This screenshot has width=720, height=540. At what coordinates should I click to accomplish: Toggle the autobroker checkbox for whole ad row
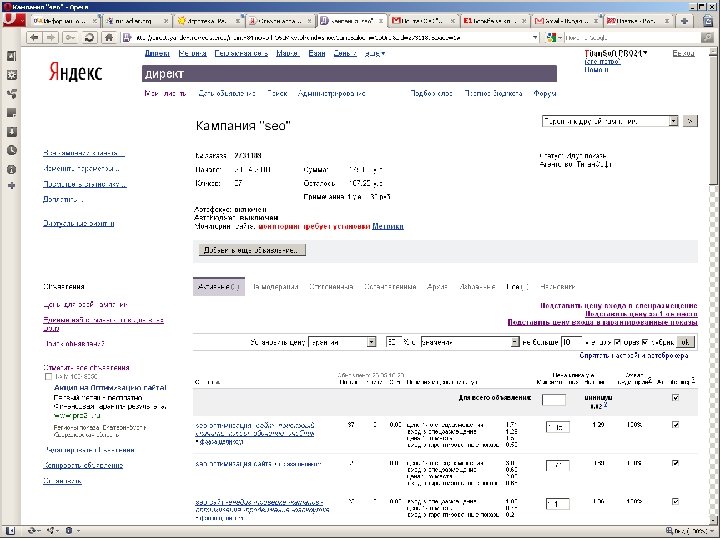click(x=675, y=398)
